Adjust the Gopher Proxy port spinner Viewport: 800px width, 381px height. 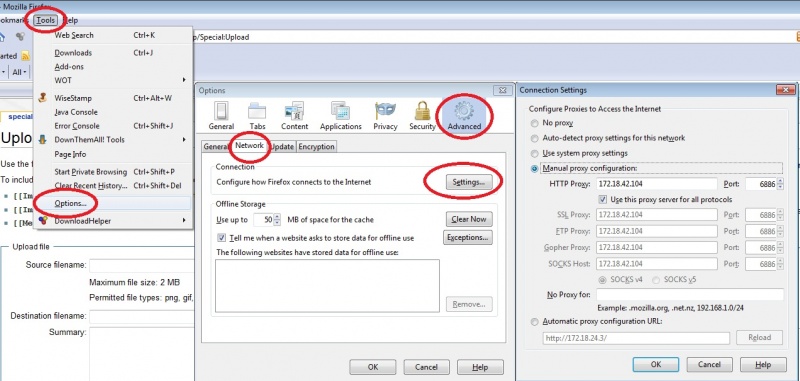[x=780, y=247]
